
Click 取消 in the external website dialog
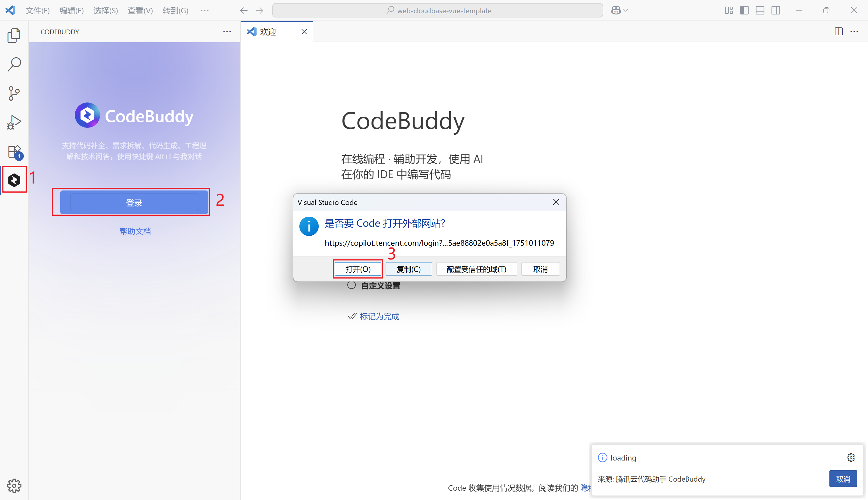540,269
